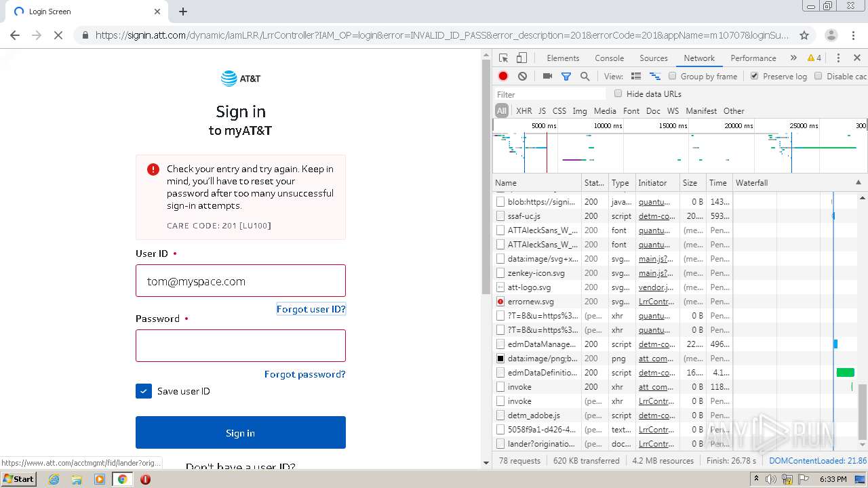
Task: Open the Chrome profile avatar
Action: coord(831,35)
